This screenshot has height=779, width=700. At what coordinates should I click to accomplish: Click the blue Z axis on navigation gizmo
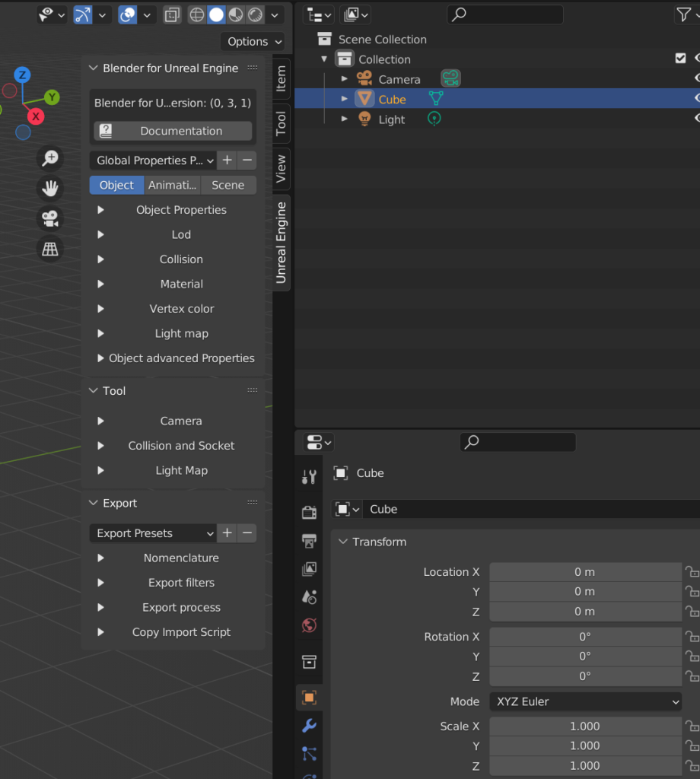22,75
